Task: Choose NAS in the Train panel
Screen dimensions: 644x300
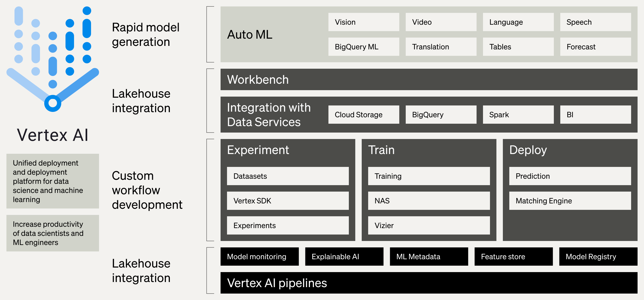Action: pyautogui.click(x=429, y=201)
